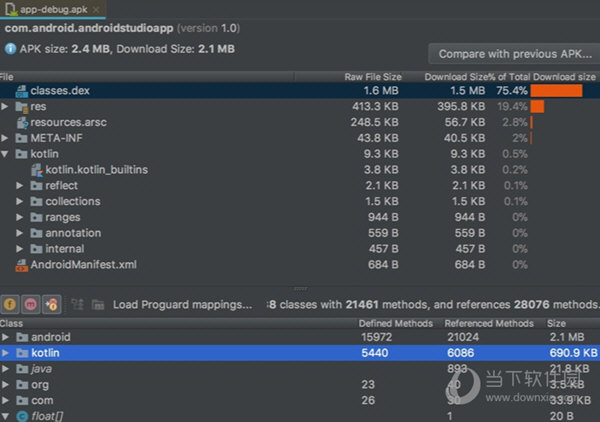Click the panel splitter grip handle
This screenshot has height=422, width=600.
[x=300, y=288]
